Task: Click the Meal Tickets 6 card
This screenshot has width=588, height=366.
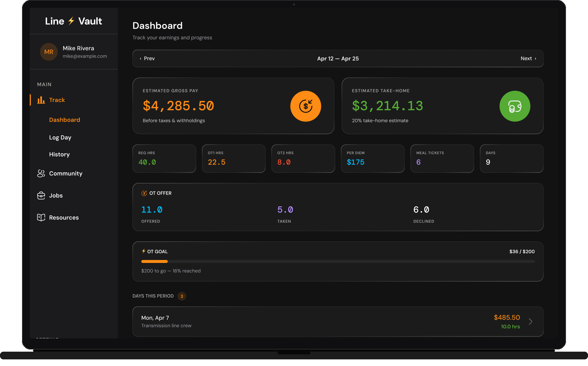Action: pos(442,158)
